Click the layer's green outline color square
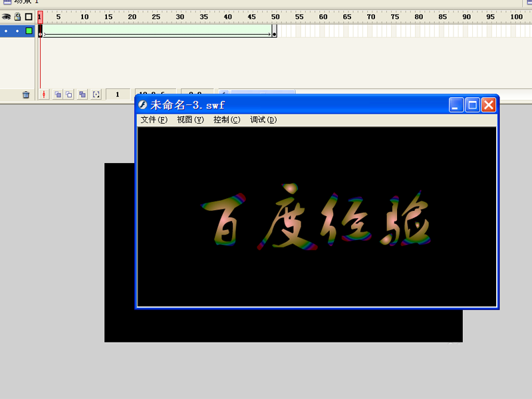 tap(29, 31)
